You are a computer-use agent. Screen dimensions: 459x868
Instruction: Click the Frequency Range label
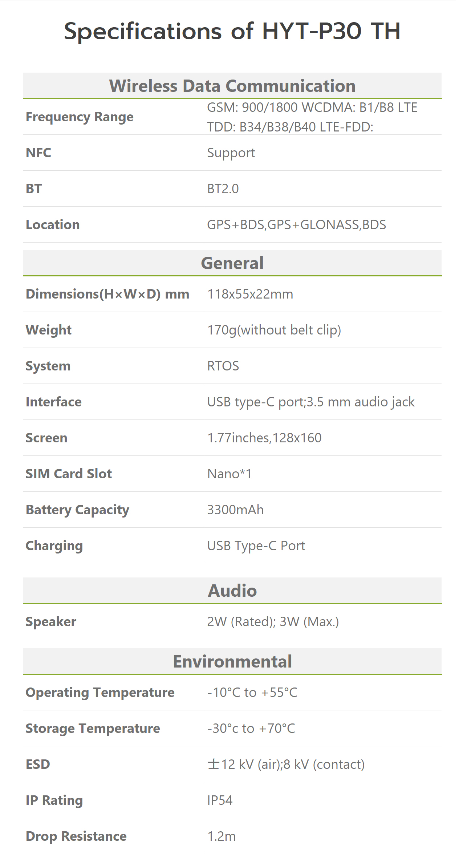point(80,117)
